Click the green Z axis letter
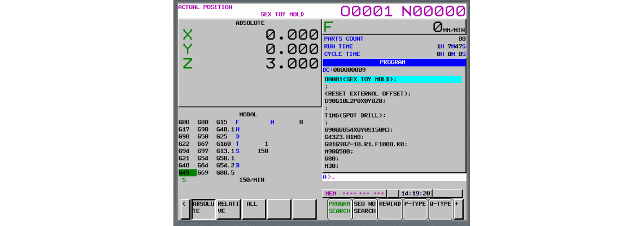Screen dimensions: 644x226 point(188,64)
